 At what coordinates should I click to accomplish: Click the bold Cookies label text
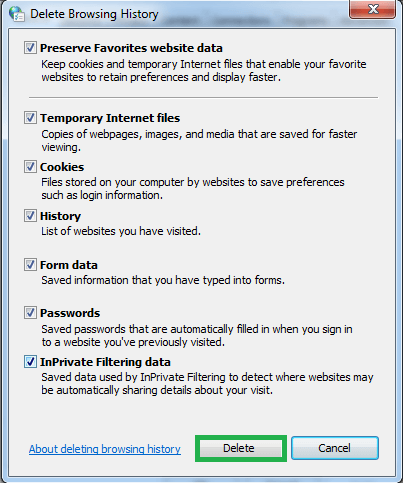click(62, 167)
